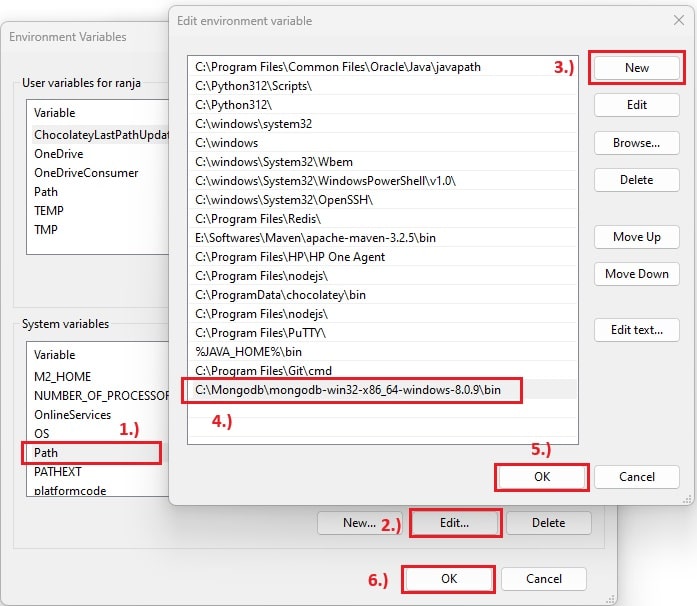Select C:\ProgramData\chocolatey\bin entry

(x=382, y=295)
